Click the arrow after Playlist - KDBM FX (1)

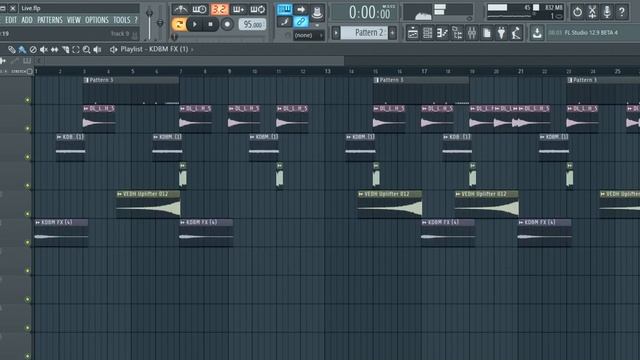pyautogui.click(x=192, y=49)
